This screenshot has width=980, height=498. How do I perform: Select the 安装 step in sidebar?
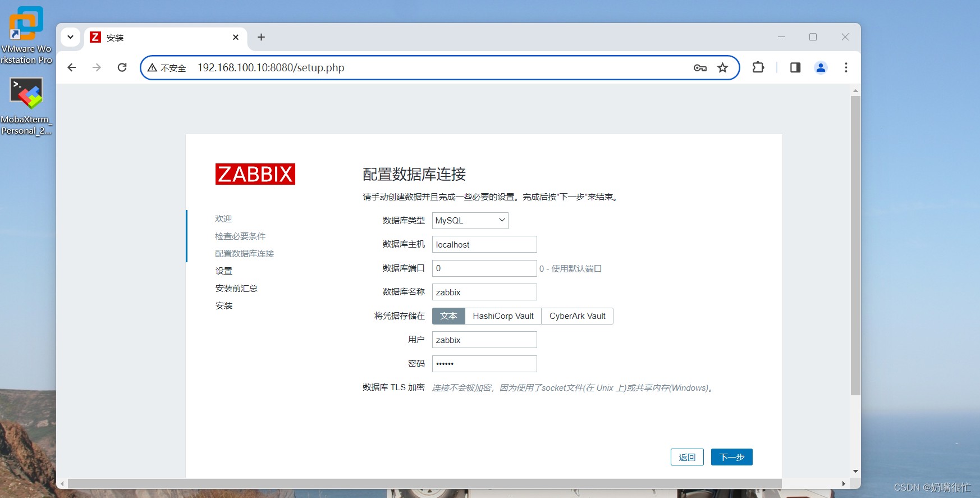(223, 306)
